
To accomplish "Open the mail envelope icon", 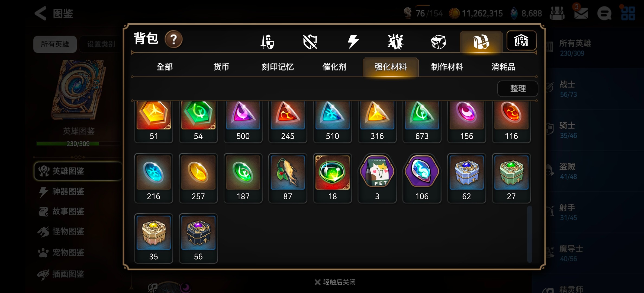I will 581,13.
